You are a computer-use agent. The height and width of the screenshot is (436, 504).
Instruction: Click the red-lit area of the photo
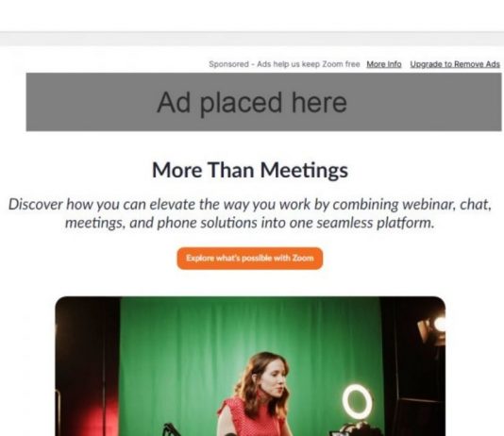pos(93,414)
